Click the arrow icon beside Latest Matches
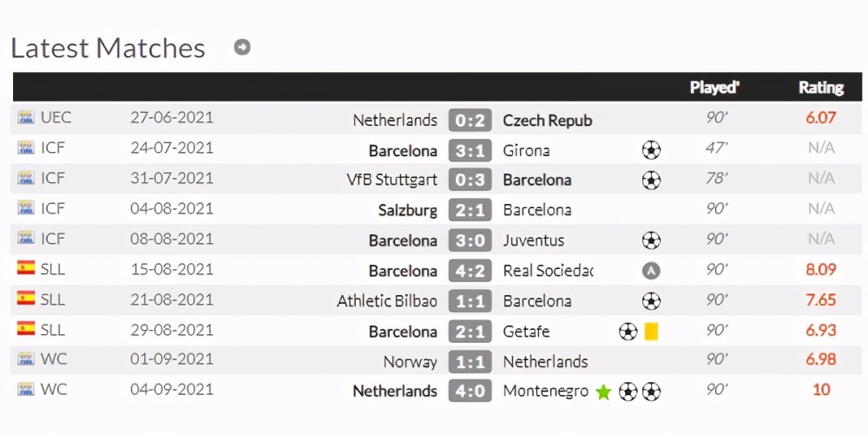868x434 pixels. tap(242, 47)
